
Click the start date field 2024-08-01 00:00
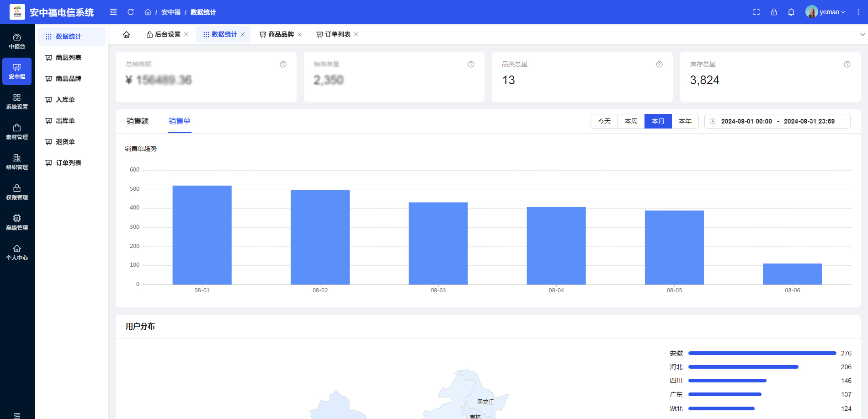(x=746, y=121)
